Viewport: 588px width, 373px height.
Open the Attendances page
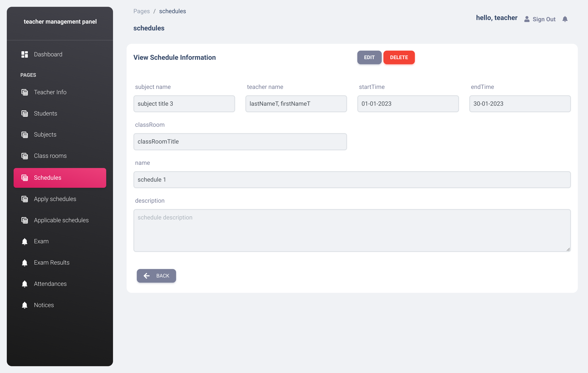click(50, 284)
